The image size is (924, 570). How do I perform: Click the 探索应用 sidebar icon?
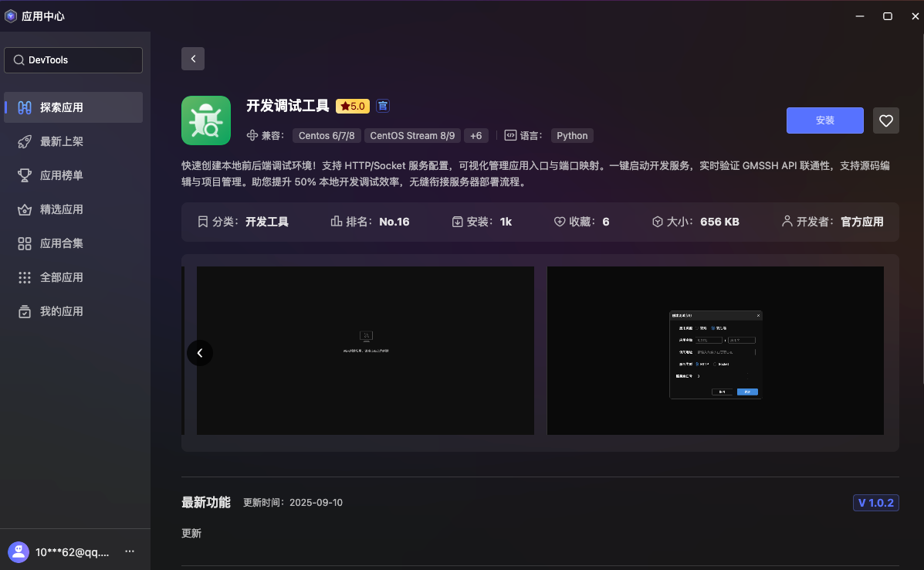[24, 107]
